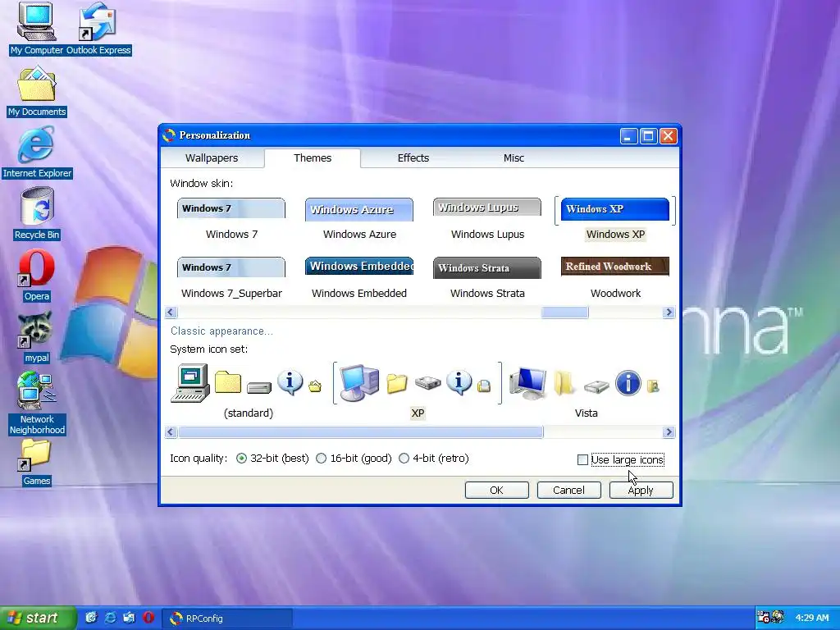Click the icon set list's right scroll arrow
The width and height of the screenshot is (840, 630).
coord(669,432)
